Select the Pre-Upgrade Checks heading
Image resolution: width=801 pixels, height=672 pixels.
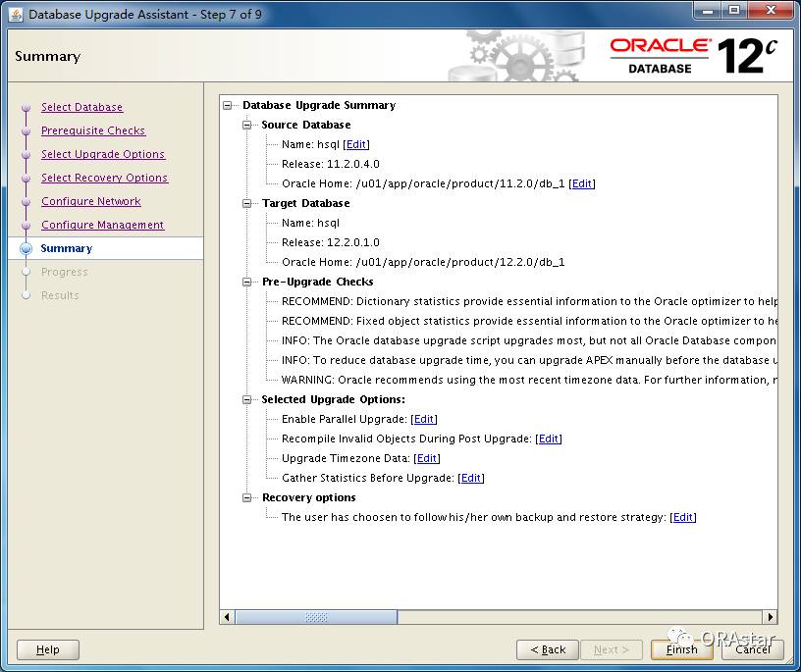tap(317, 282)
